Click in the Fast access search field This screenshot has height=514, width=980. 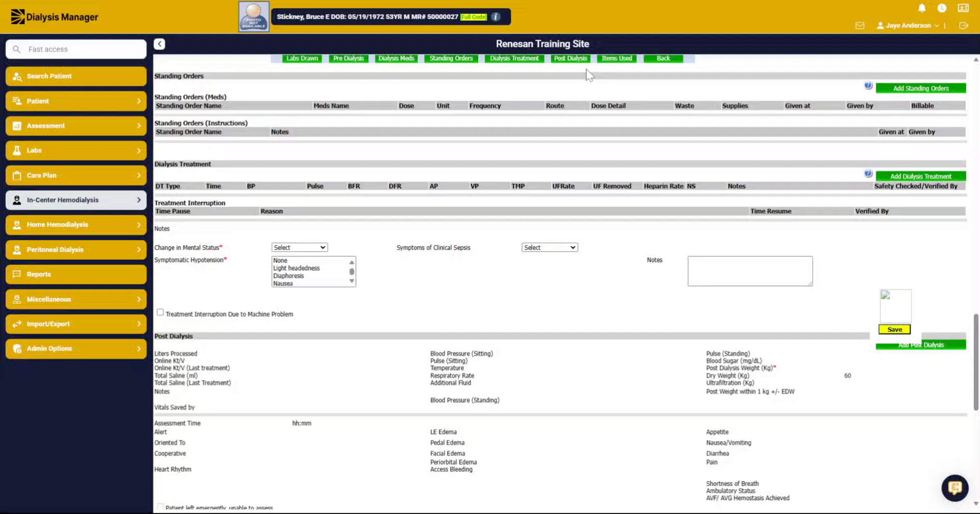point(76,49)
